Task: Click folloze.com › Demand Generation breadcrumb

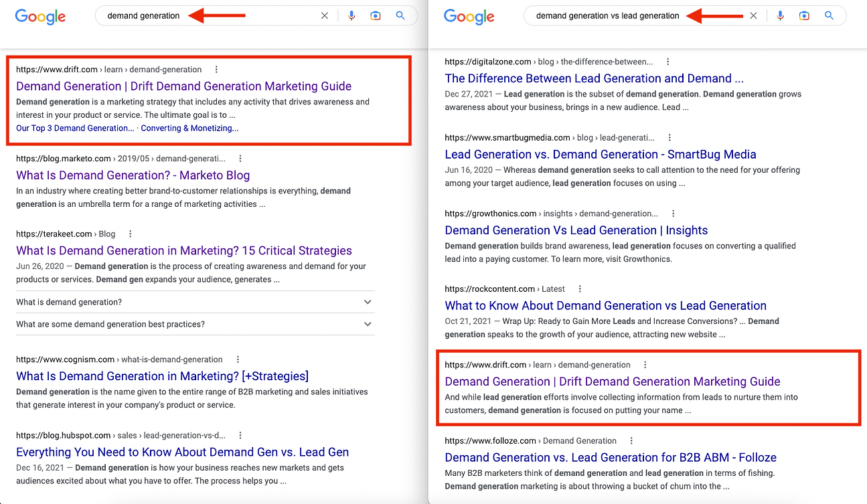Action: point(531,441)
